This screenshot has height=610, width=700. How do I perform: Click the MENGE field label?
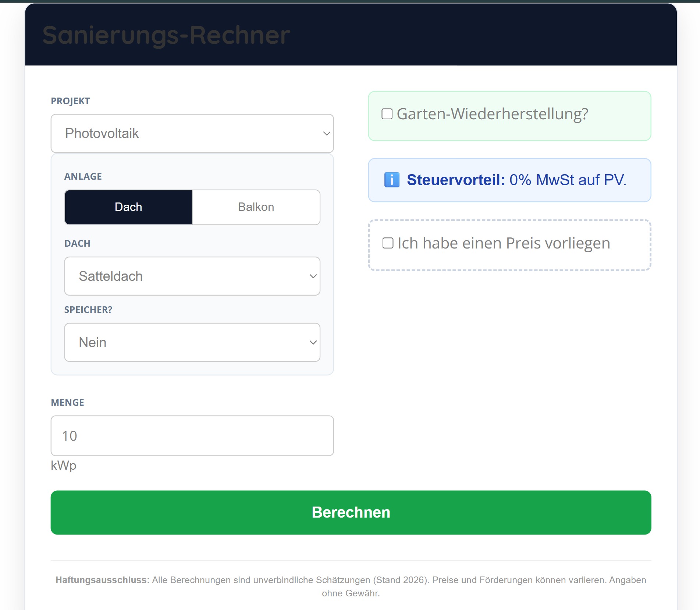(x=67, y=402)
